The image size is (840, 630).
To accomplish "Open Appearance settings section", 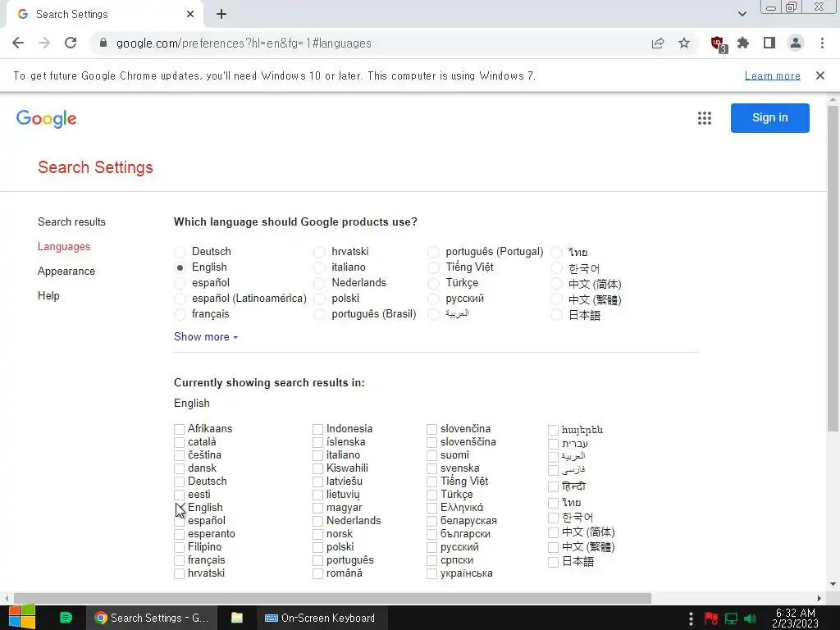I will pos(66,271).
